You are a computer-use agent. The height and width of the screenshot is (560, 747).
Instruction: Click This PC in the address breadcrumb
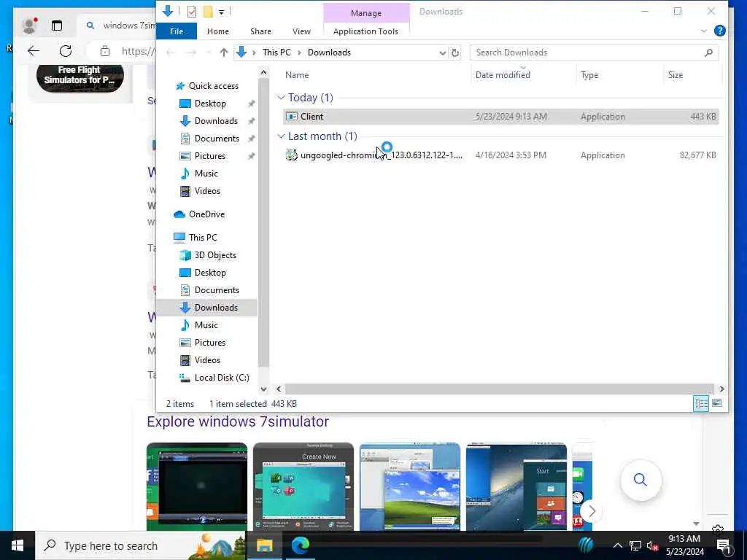tap(276, 52)
